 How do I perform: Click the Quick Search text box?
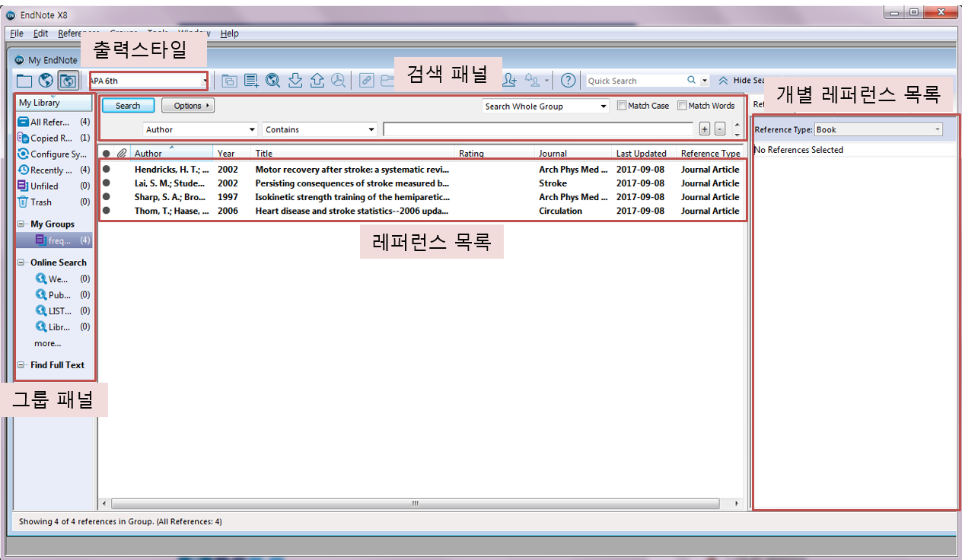pyautogui.click(x=635, y=81)
